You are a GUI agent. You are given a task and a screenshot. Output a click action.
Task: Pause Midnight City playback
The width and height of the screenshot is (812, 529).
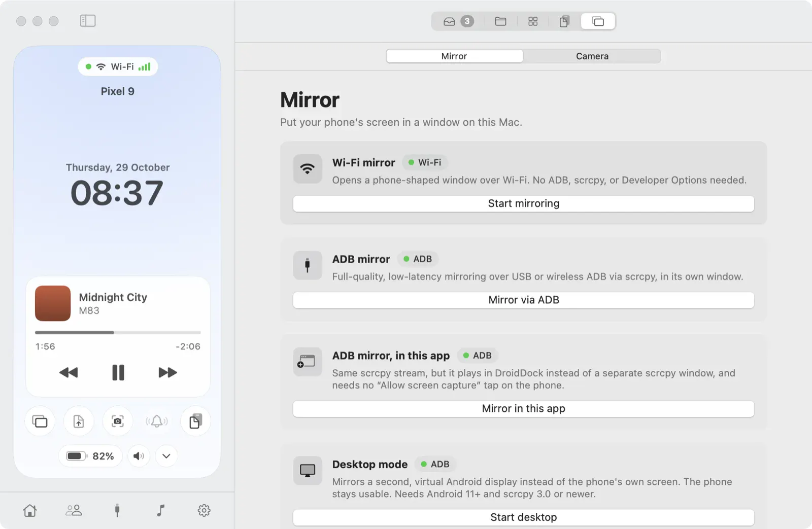click(x=118, y=373)
